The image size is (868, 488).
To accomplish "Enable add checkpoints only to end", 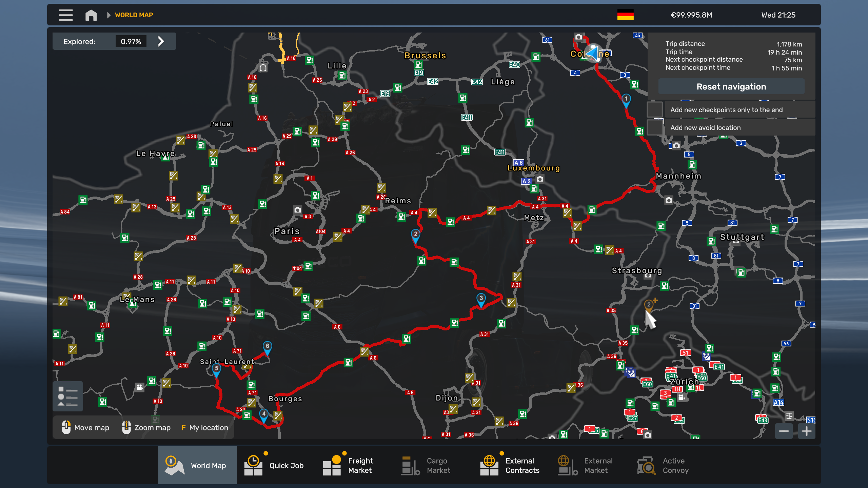I will (x=654, y=109).
